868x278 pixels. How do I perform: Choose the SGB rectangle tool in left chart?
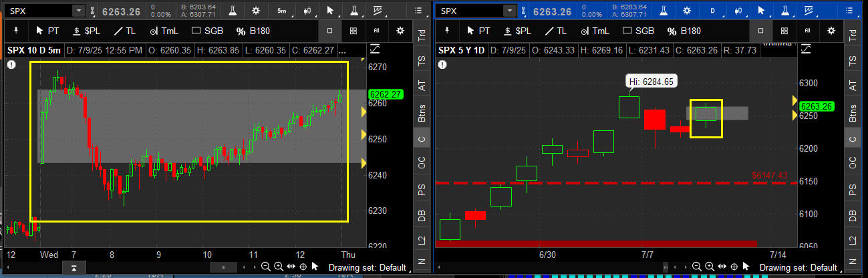point(208,31)
